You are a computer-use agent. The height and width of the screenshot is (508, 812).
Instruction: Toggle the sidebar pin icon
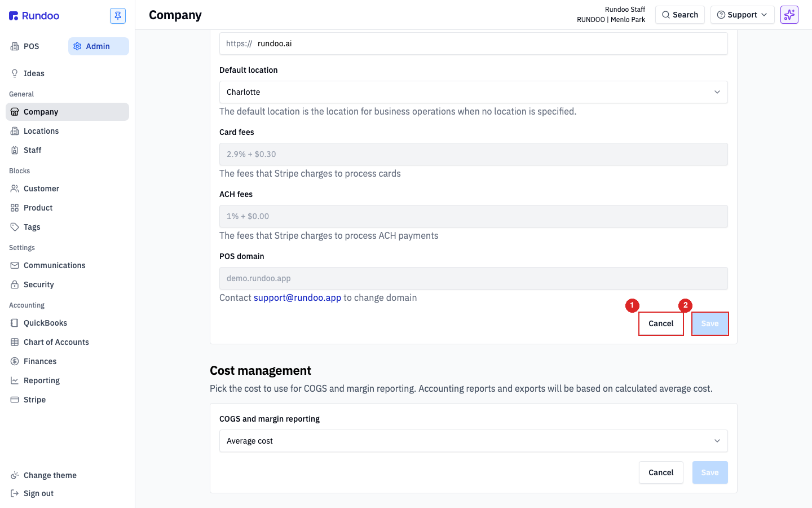click(x=118, y=16)
